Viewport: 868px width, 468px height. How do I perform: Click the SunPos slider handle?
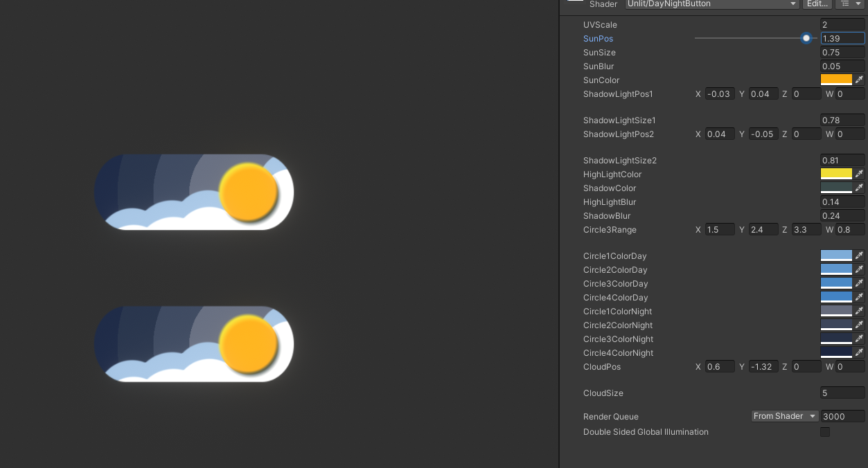806,38
